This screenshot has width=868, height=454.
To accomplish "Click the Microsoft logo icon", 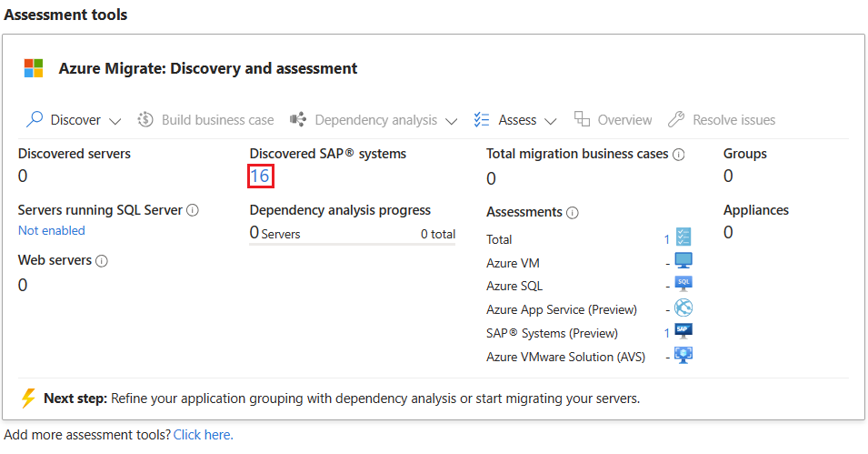I will click(34, 68).
